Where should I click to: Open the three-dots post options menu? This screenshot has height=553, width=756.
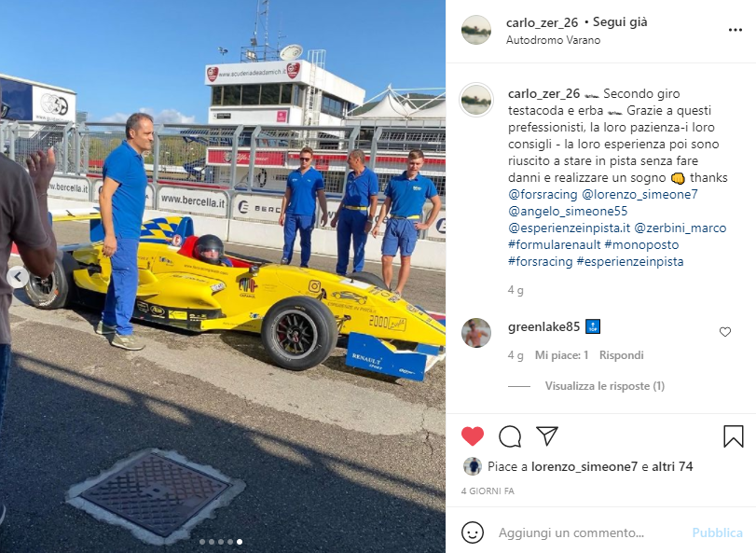(735, 30)
